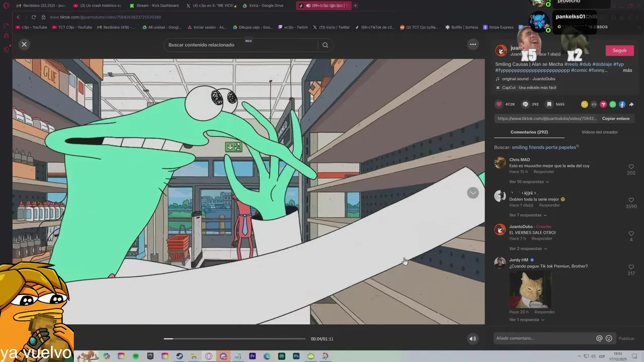Click the comment bubble icon showing 292
This screenshot has width=644, height=362.
point(525,105)
